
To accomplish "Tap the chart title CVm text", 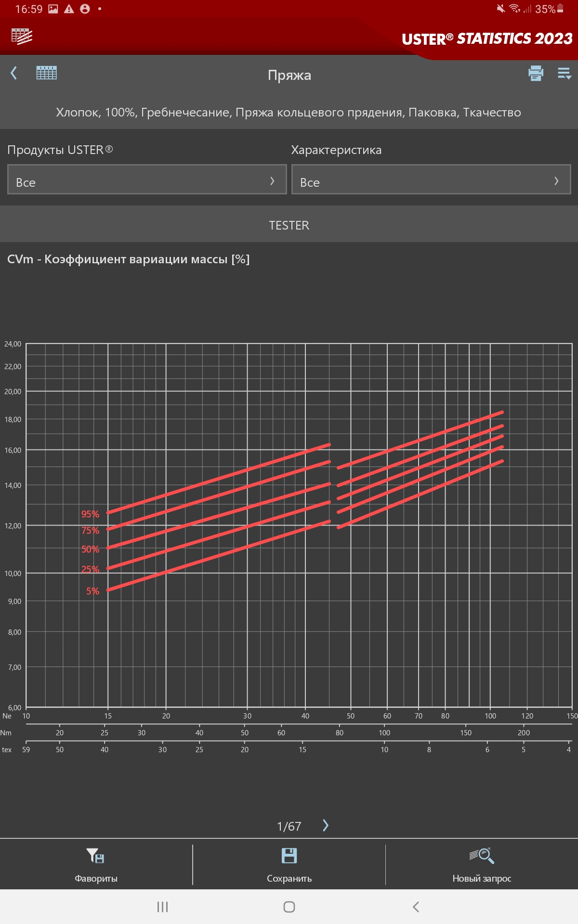I will 128,259.
